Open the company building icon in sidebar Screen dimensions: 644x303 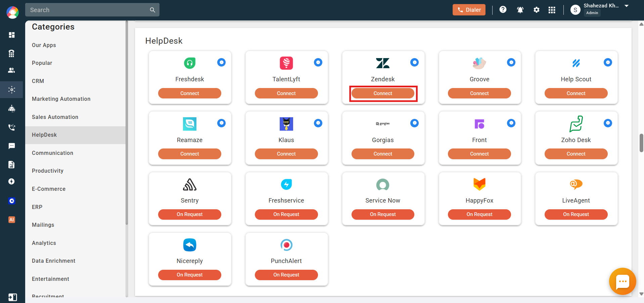12,53
